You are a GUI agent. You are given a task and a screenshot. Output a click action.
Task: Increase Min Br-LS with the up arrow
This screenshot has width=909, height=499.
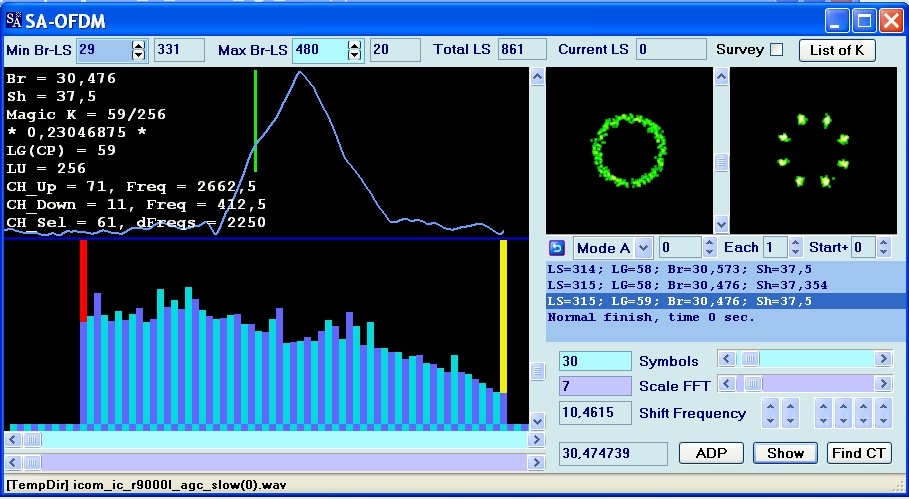[139, 45]
